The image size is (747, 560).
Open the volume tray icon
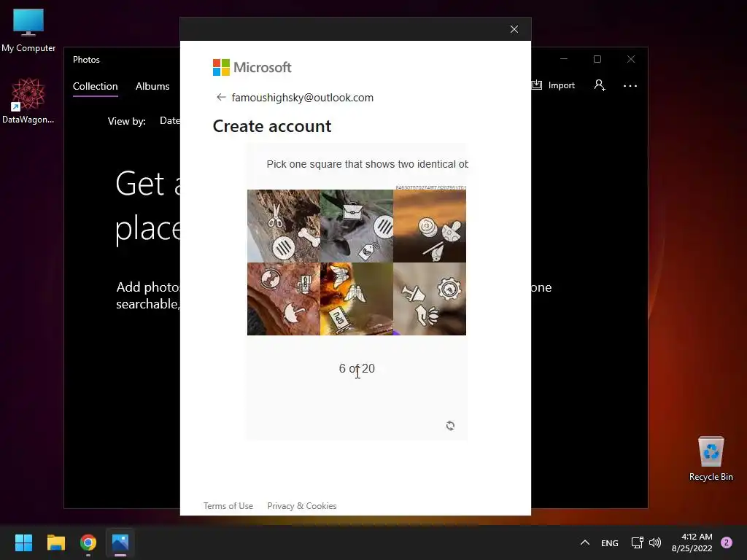pos(655,542)
